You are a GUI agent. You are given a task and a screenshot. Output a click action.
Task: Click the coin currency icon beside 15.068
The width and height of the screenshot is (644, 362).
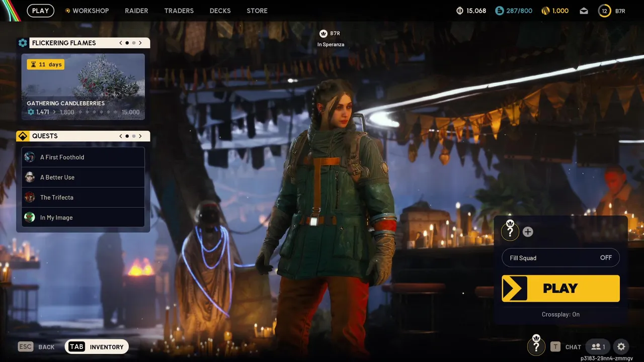tap(459, 11)
